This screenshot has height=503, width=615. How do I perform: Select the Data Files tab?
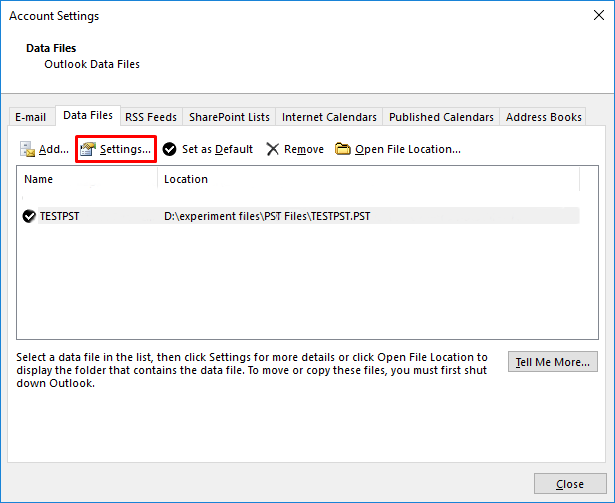pos(88,115)
